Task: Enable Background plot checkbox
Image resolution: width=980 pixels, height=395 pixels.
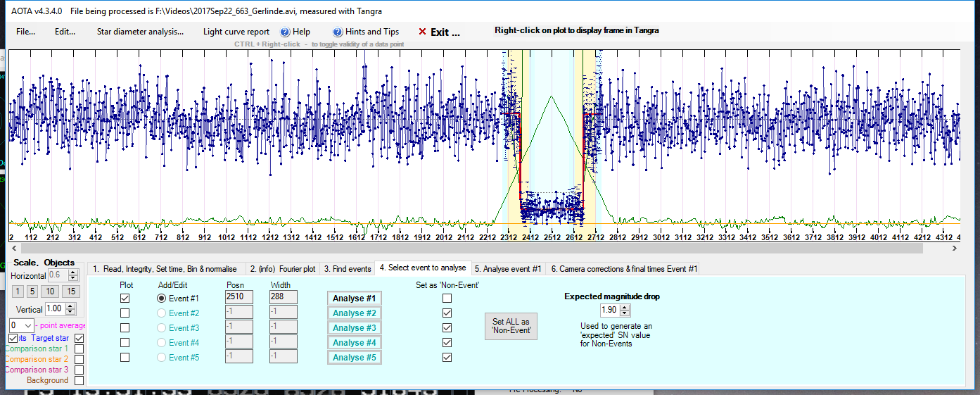Action: click(x=79, y=380)
